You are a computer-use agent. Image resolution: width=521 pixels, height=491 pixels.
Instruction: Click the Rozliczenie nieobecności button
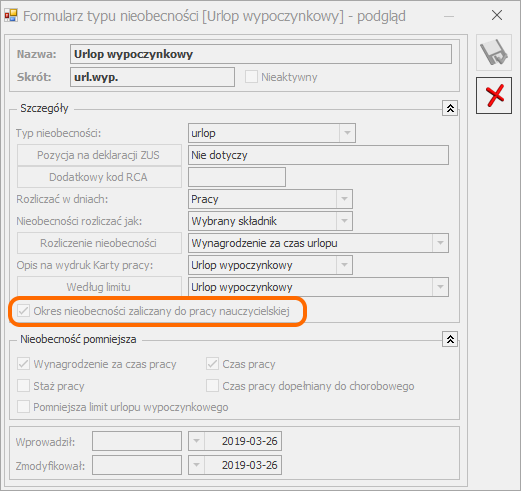pos(99,243)
